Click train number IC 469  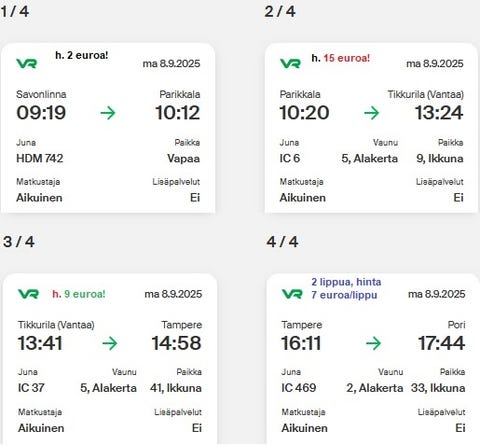pos(299,388)
